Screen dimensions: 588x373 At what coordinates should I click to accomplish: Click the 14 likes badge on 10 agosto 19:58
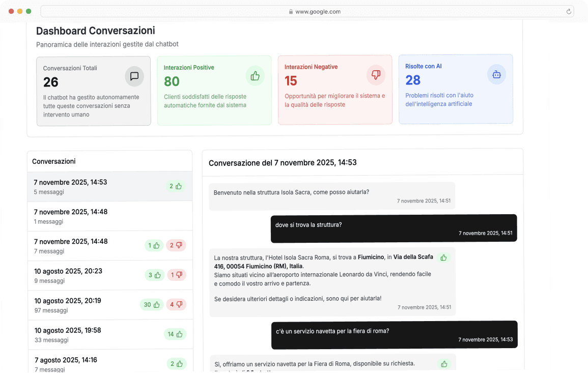pos(175,334)
